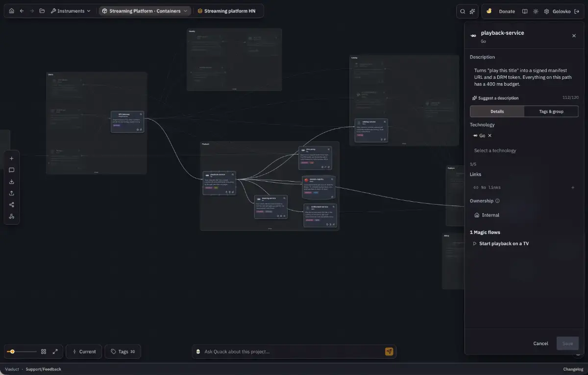Toggle light theme with sun icon
This screenshot has width=588, height=375.
coord(536,11)
